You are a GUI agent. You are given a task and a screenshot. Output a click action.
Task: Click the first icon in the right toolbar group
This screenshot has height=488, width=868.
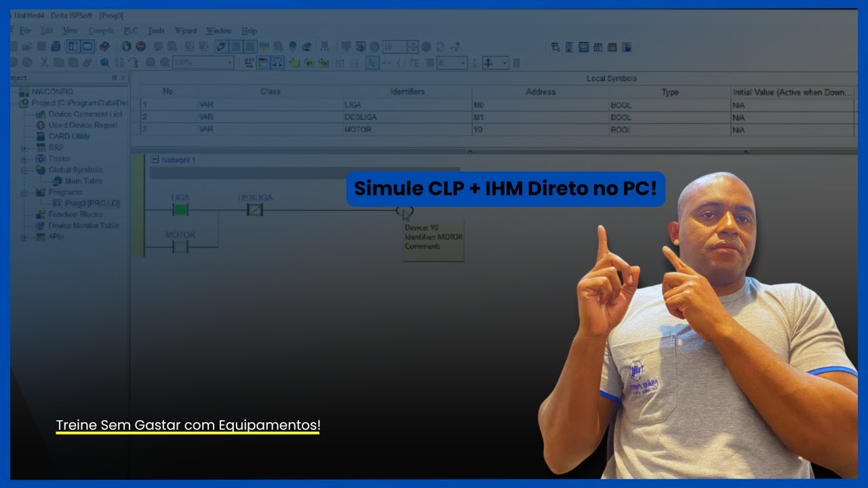[x=555, y=47]
